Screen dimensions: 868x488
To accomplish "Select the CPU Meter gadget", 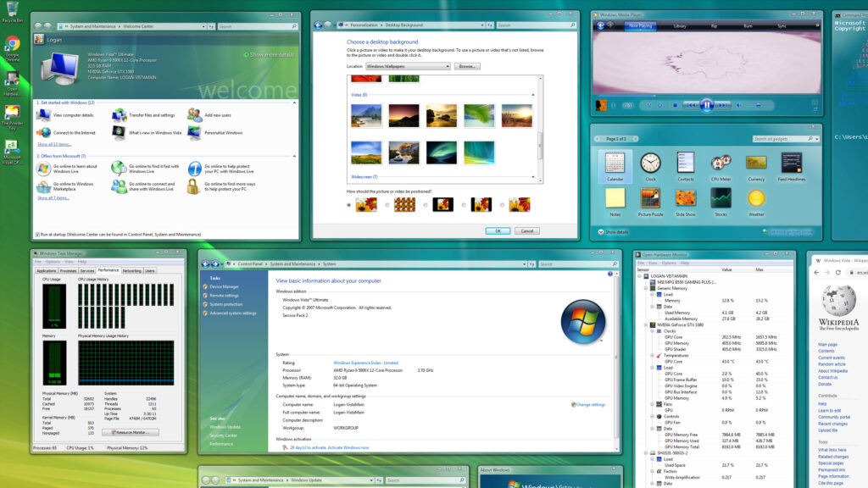I will coord(721,167).
